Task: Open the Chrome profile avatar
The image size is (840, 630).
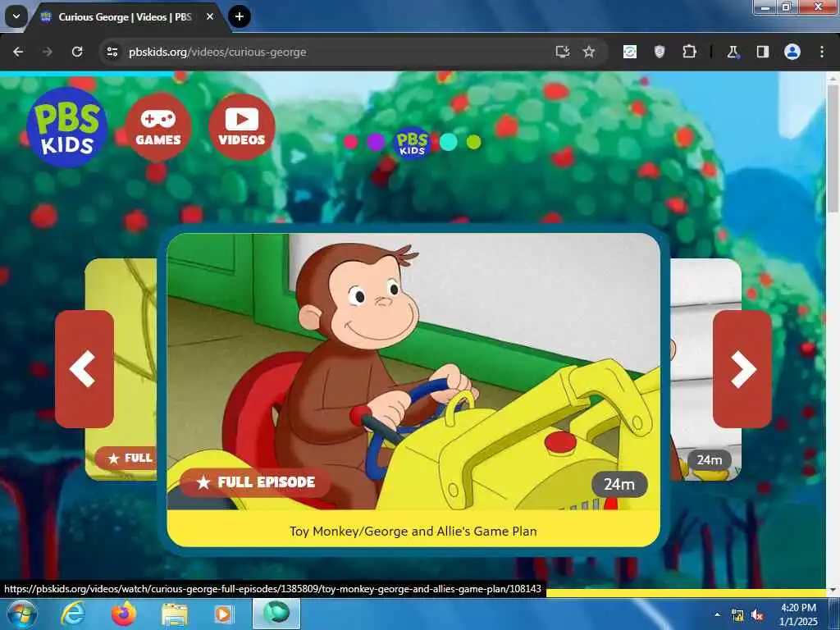Action: (792, 52)
